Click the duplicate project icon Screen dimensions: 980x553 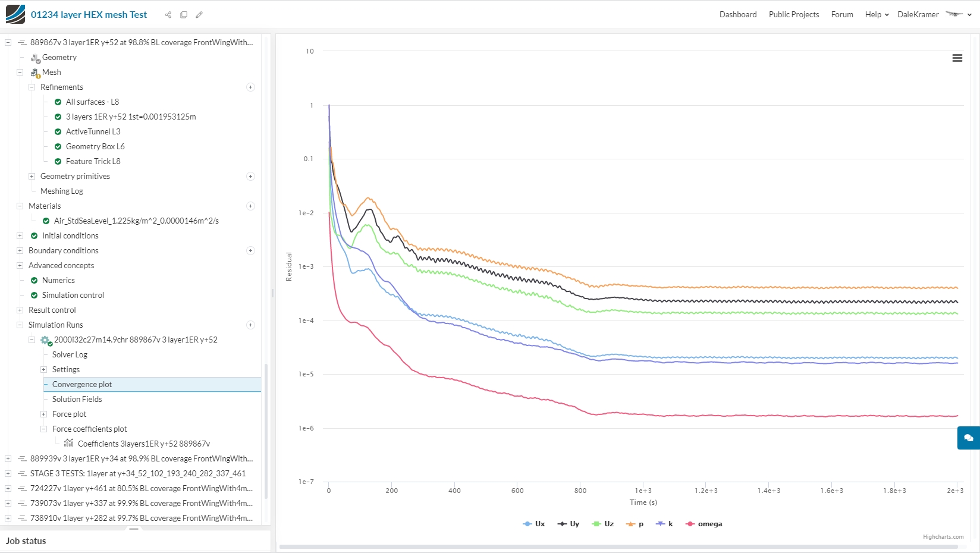coord(184,15)
